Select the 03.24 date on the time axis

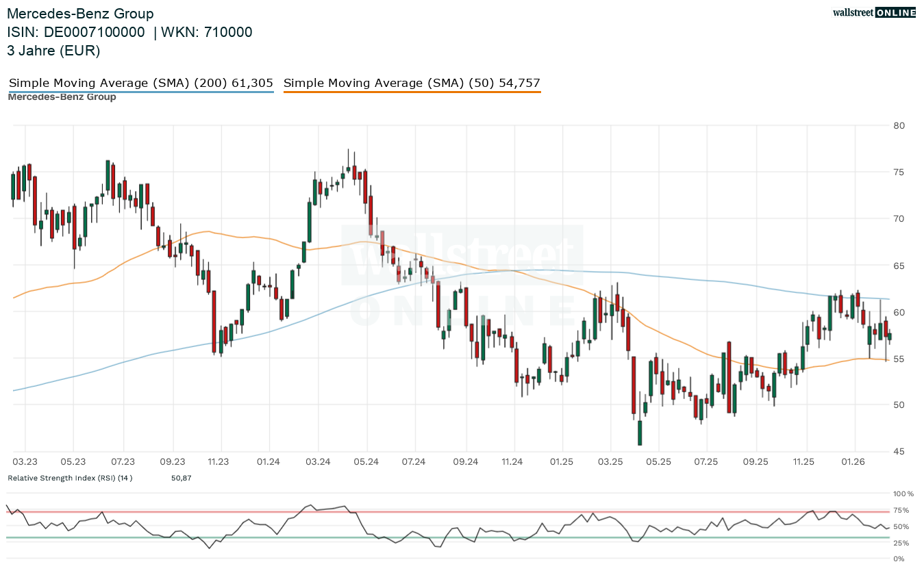319,462
